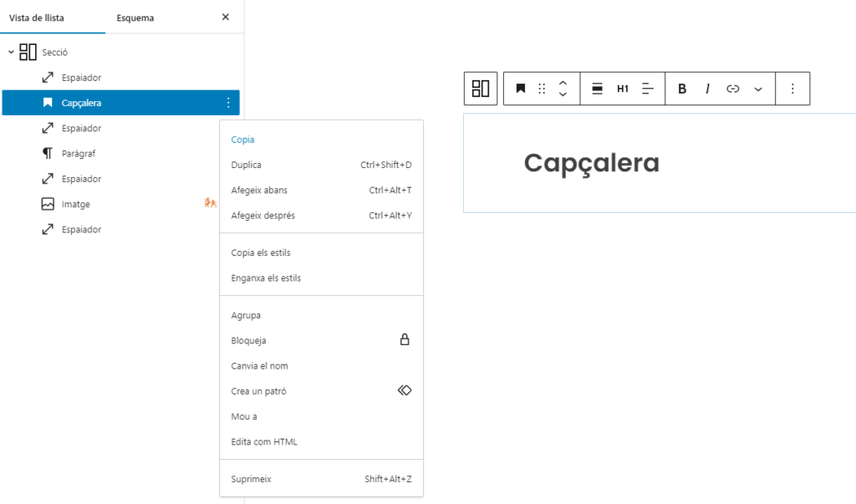Expand more rich text options chevron

(x=758, y=89)
